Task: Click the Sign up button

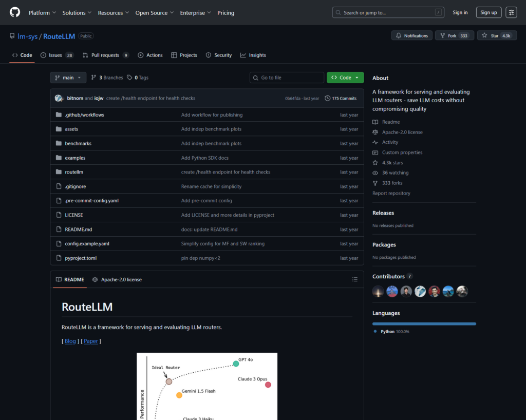Action: tap(488, 12)
